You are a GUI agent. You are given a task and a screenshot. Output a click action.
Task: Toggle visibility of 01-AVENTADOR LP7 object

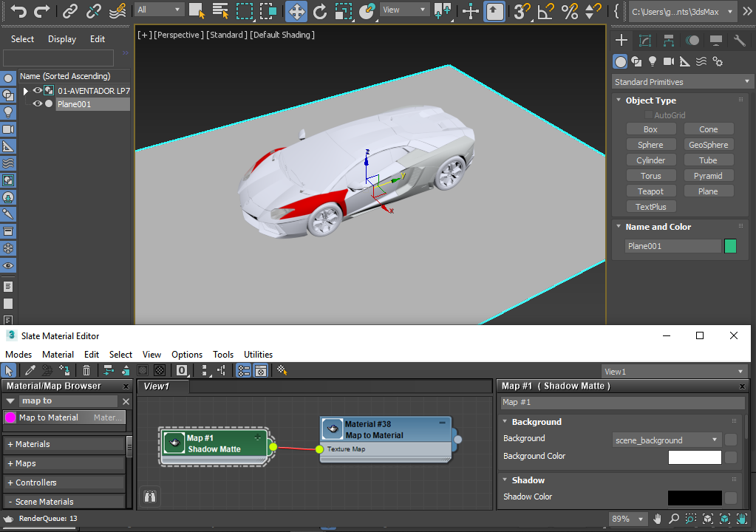37,91
